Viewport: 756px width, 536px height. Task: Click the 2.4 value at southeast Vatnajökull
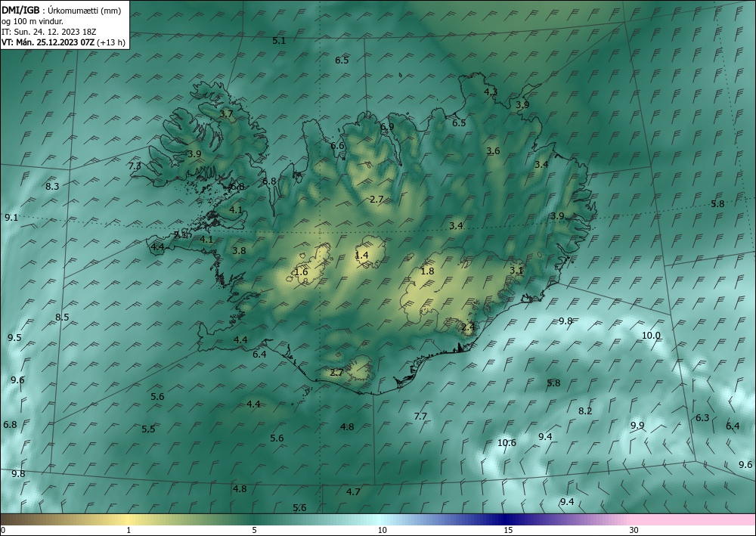click(x=468, y=327)
